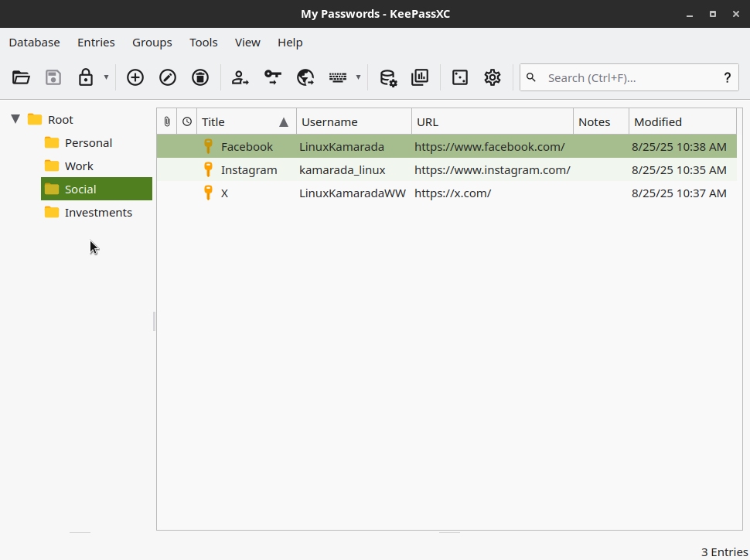
Task: Open the View menu
Action: [247, 43]
